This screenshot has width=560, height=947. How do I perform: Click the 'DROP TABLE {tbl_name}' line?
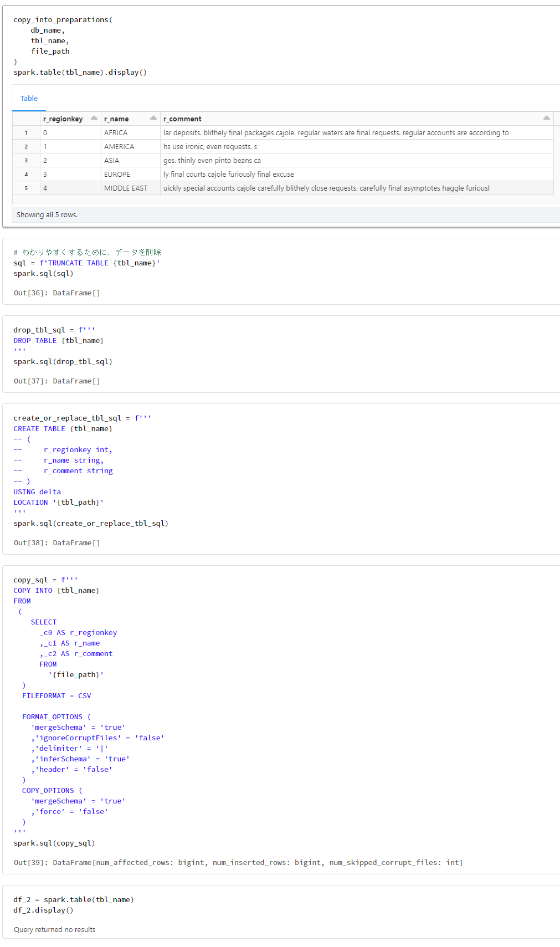[59, 341]
